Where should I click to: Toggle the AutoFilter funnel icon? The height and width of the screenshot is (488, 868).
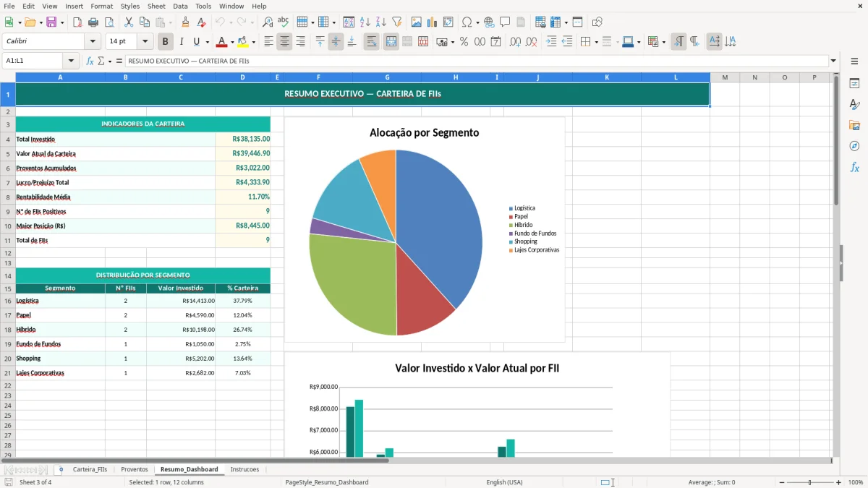point(396,22)
